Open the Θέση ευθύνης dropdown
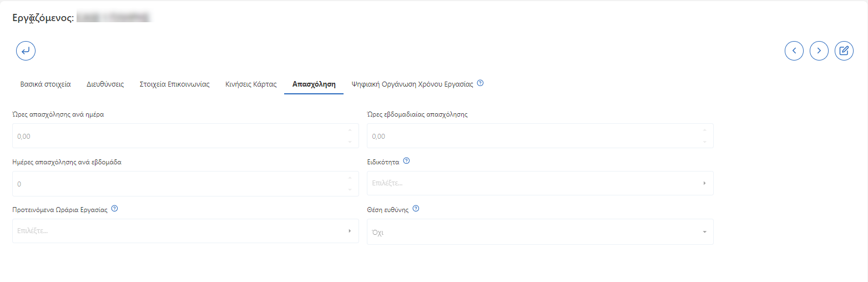This screenshot has height=282, width=868. point(539,232)
